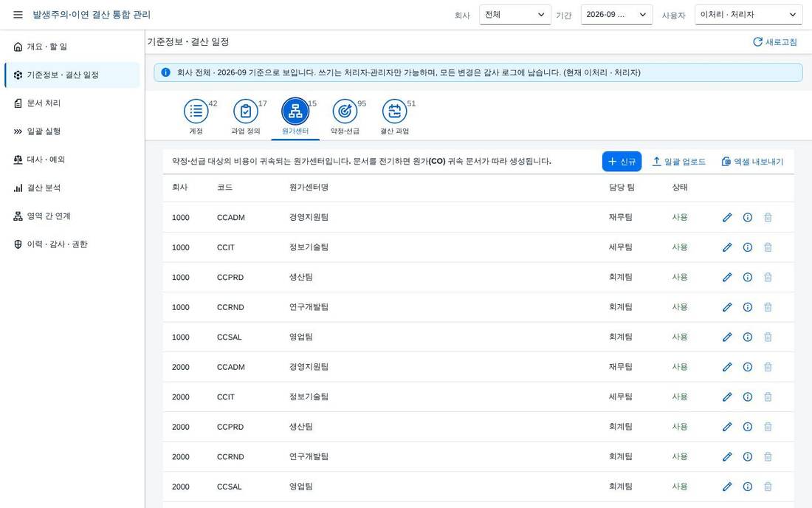Click the 담당 팀 column header
The image size is (812, 508).
(x=622, y=188)
